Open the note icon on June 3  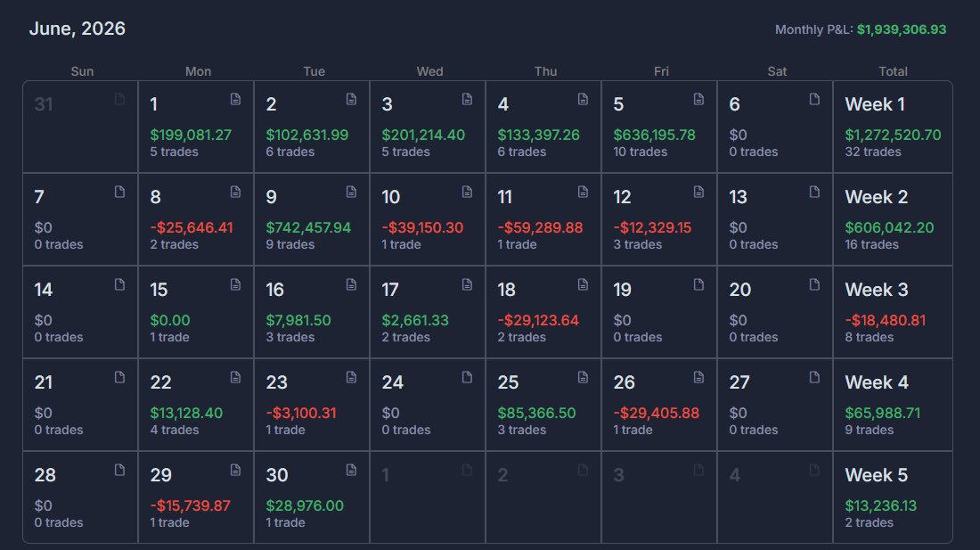[x=467, y=99]
